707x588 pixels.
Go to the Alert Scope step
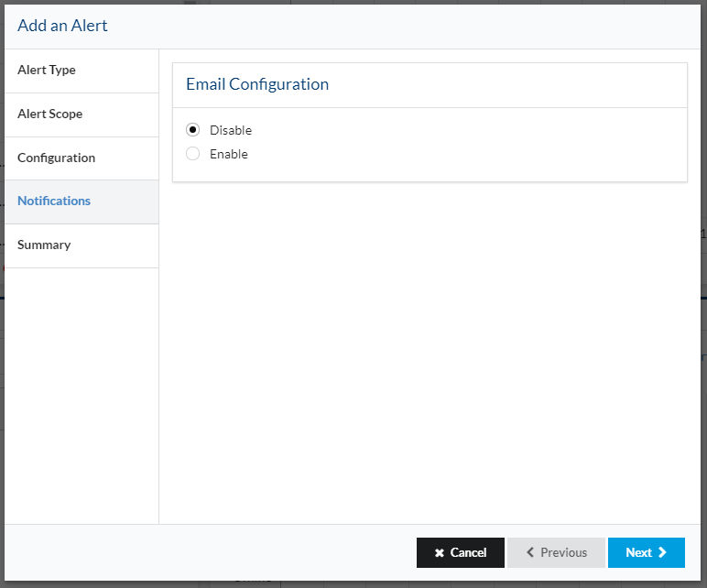(x=82, y=115)
